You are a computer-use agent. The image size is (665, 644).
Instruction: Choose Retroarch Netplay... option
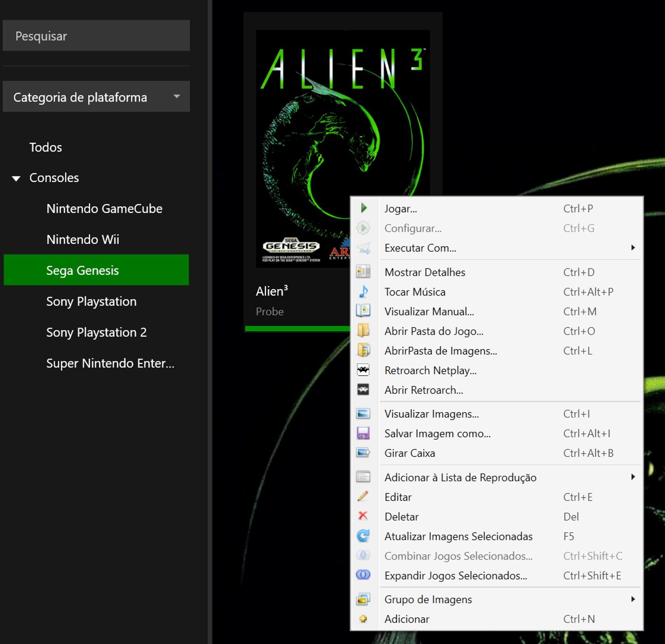pyautogui.click(x=497, y=370)
